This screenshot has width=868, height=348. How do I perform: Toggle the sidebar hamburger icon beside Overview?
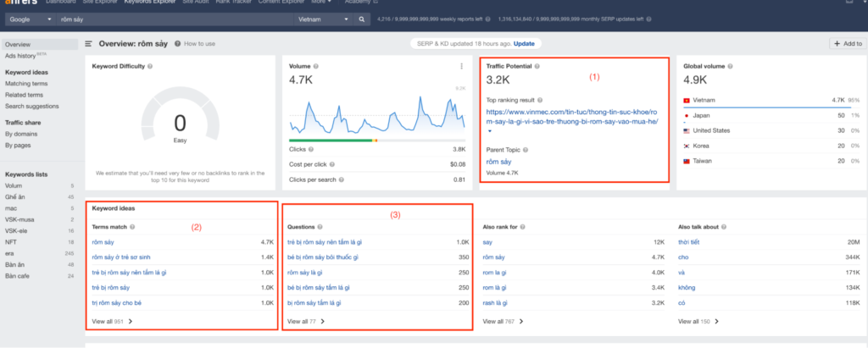tap(88, 44)
